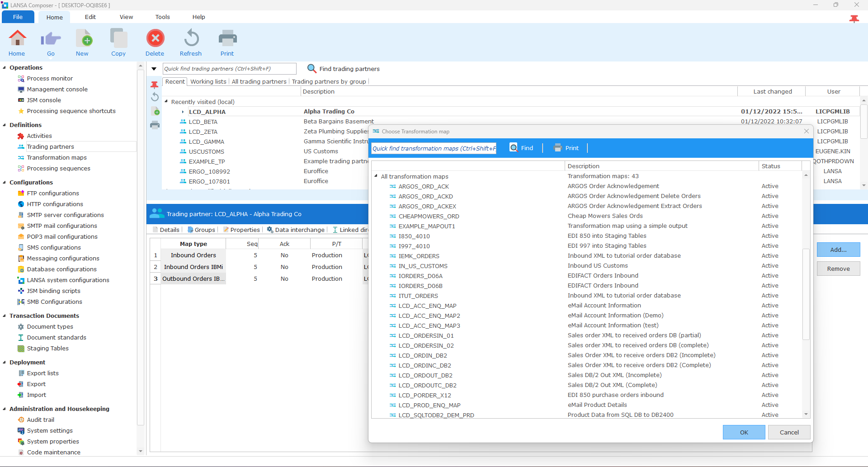Click the red pin icon at ribbon's right end
Screen dimensions: 868x467
854,19
